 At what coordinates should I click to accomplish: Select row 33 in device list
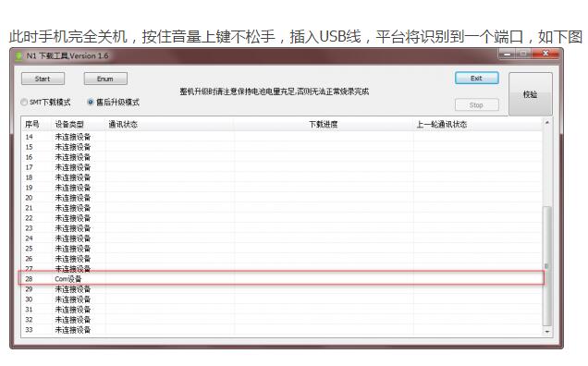click(281, 330)
